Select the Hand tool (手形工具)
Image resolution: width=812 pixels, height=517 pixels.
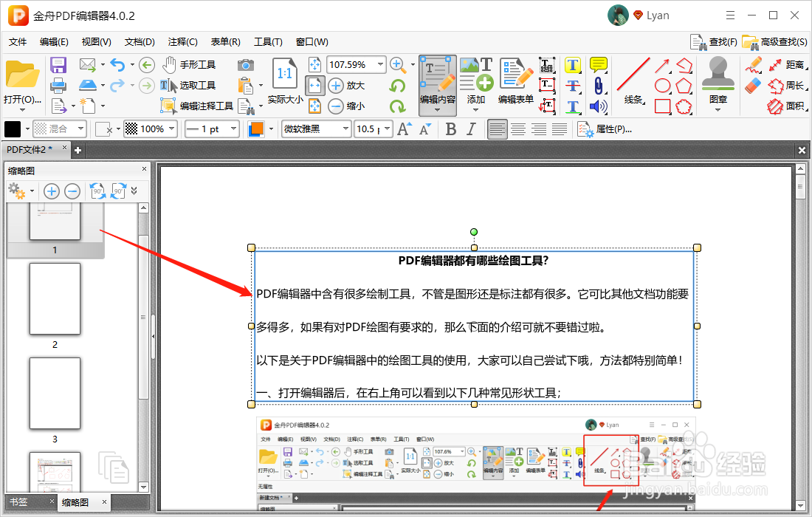coord(188,65)
